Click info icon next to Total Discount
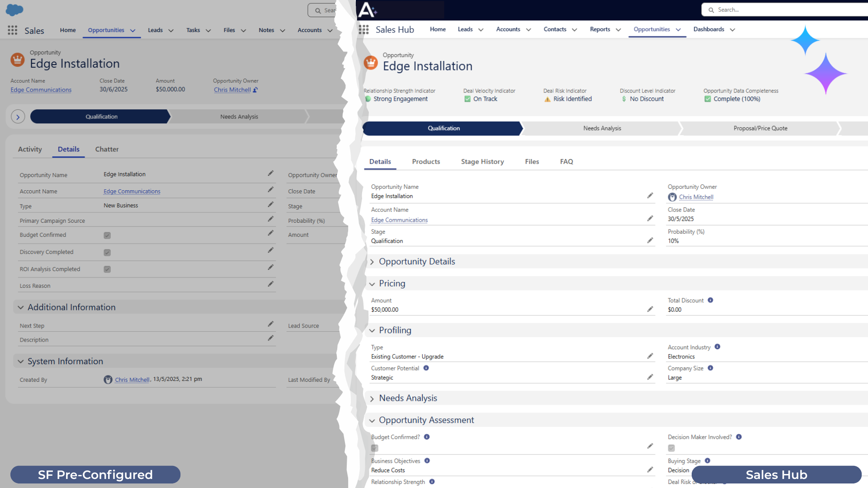The height and width of the screenshot is (488, 868). click(x=710, y=300)
